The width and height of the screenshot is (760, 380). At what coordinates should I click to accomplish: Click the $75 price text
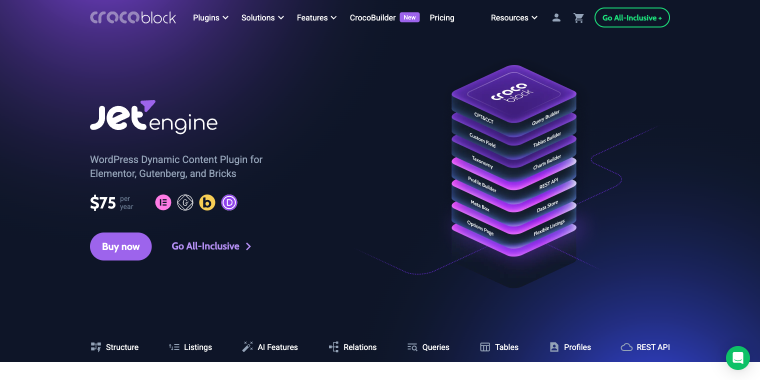tap(103, 203)
